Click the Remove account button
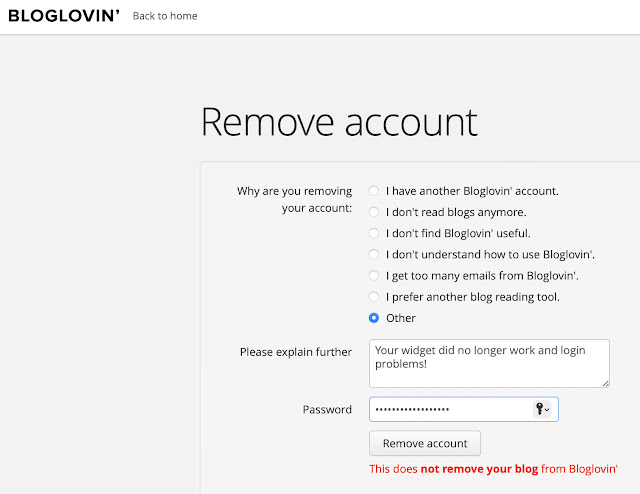Image resolution: width=640 pixels, height=494 pixels. [x=425, y=443]
